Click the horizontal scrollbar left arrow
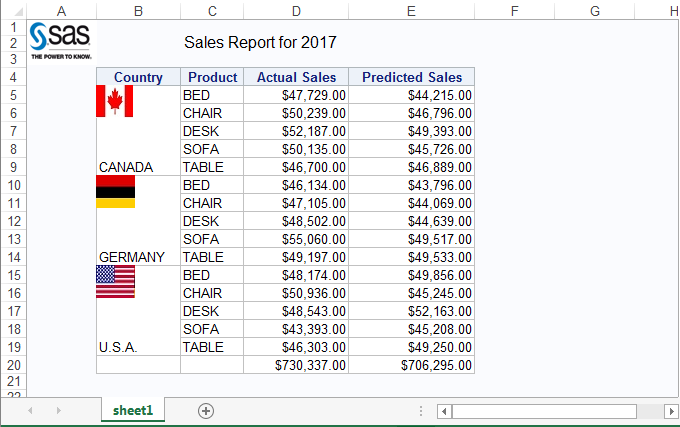 click(x=445, y=411)
